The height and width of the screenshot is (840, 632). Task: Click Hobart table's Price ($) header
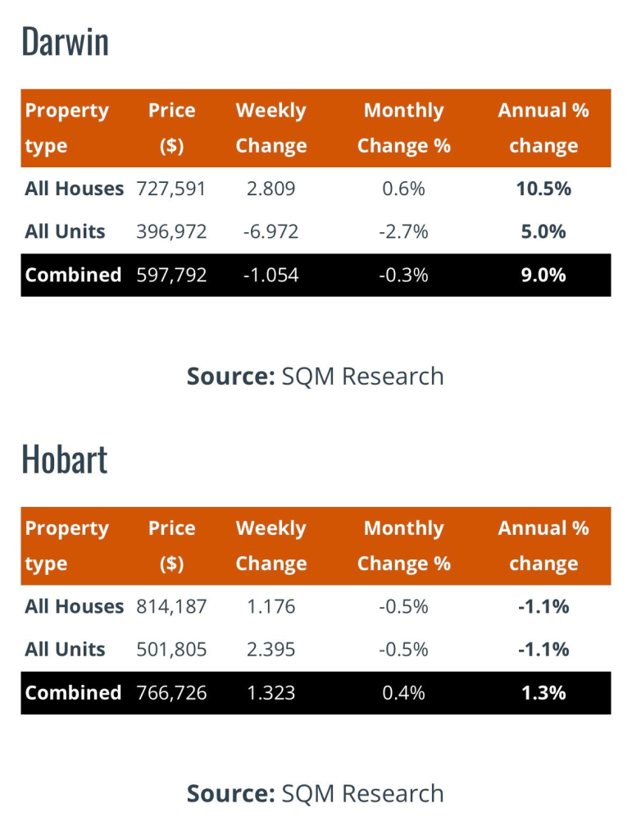(171, 546)
